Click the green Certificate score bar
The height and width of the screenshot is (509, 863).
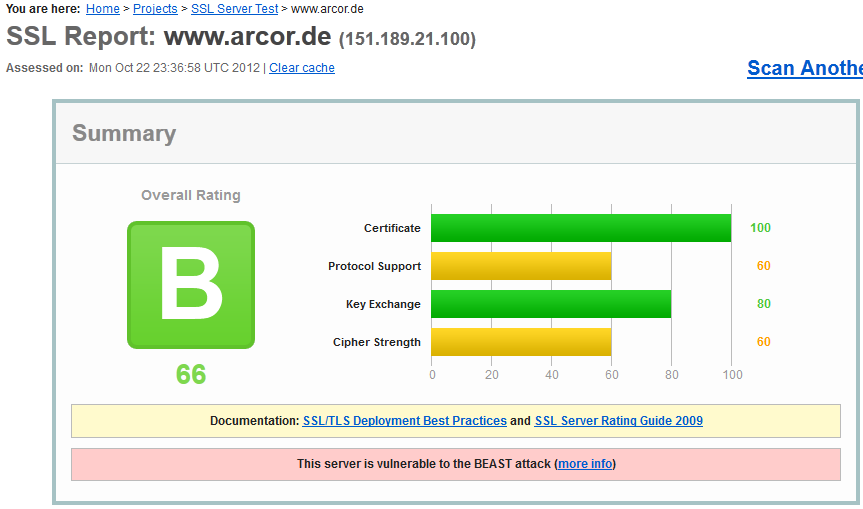click(x=581, y=228)
